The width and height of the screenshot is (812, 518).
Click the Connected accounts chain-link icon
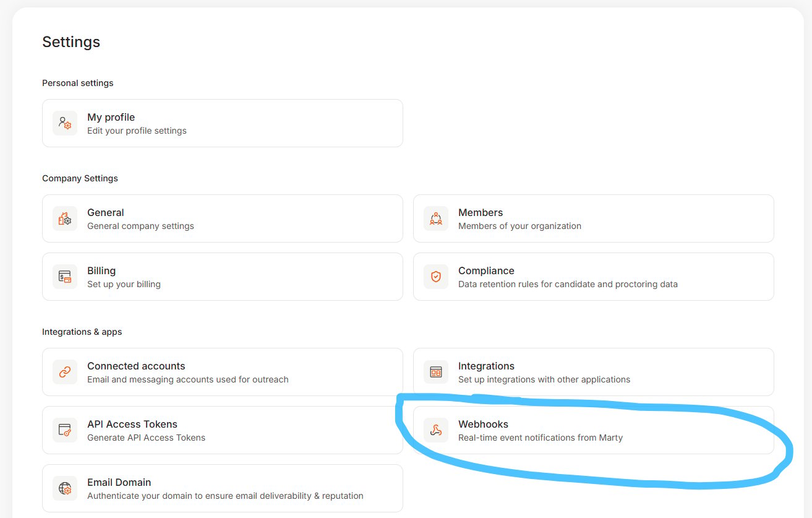(x=65, y=372)
